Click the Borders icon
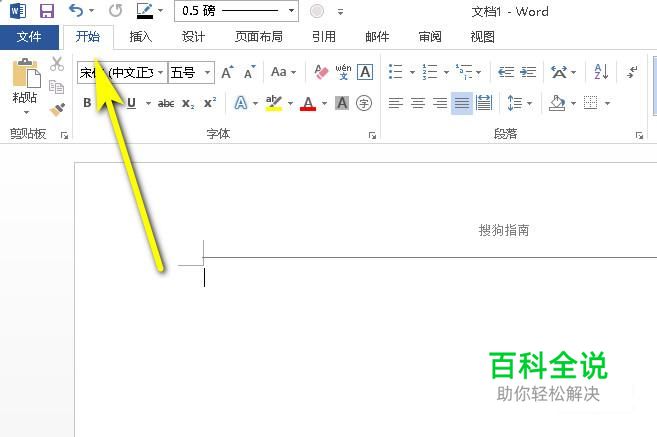The height and width of the screenshot is (437, 657). pyautogui.click(x=590, y=103)
